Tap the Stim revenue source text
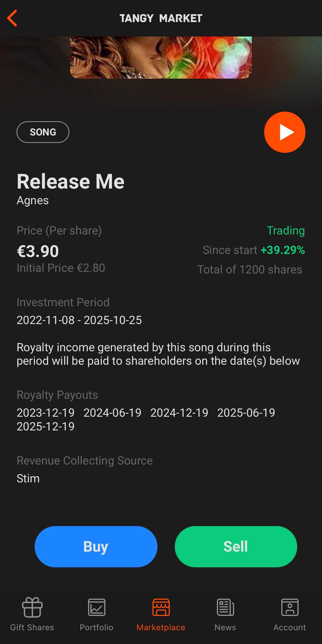 (x=28, y=479)
